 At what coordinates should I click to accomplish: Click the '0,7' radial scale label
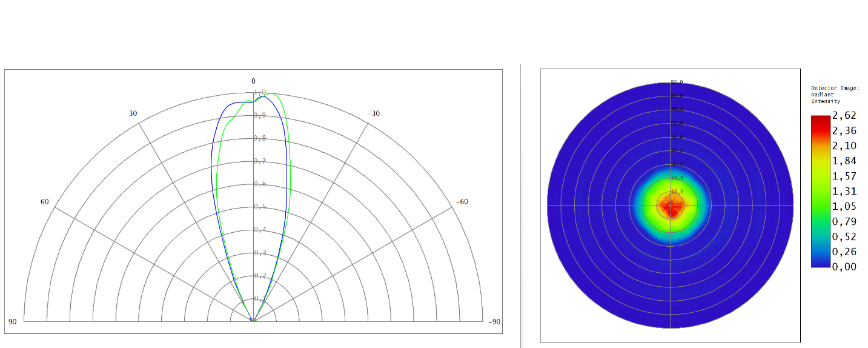pos(259,161)
